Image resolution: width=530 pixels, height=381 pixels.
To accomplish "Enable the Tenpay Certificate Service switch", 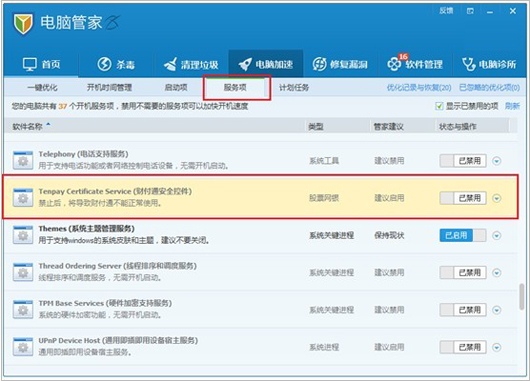I will (x=463, y=198).
